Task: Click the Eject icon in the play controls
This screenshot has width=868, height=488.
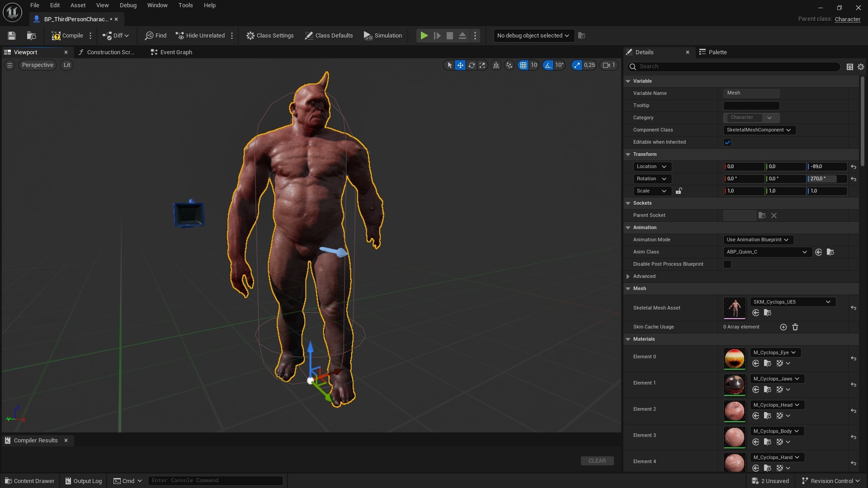Action: coord(462,36)
